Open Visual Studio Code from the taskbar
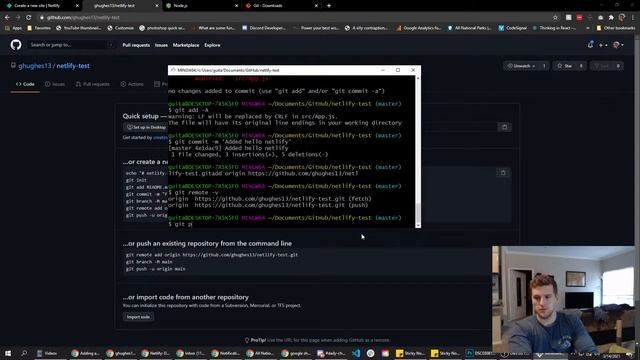 pyautogui.click(x=356, y=353)
